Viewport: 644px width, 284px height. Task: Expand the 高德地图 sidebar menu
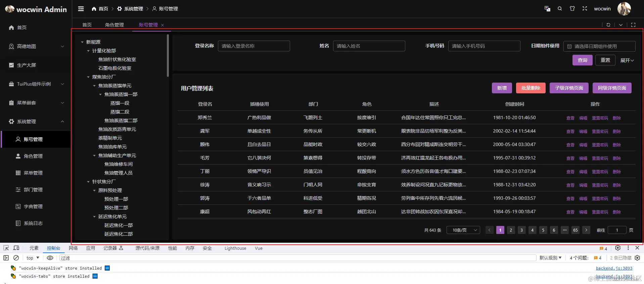pyautogui.click(x=36, y=46)
